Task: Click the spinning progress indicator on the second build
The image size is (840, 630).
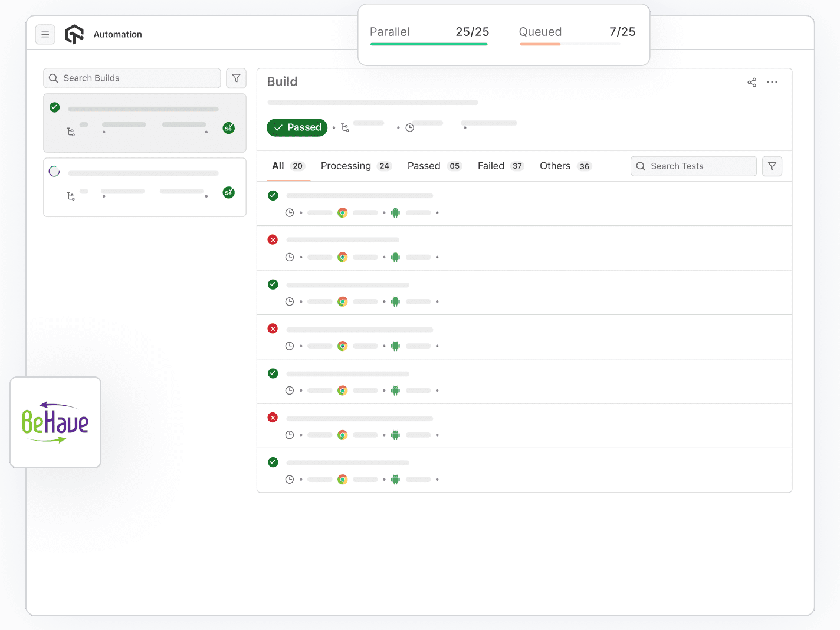Action: point(54,171)
